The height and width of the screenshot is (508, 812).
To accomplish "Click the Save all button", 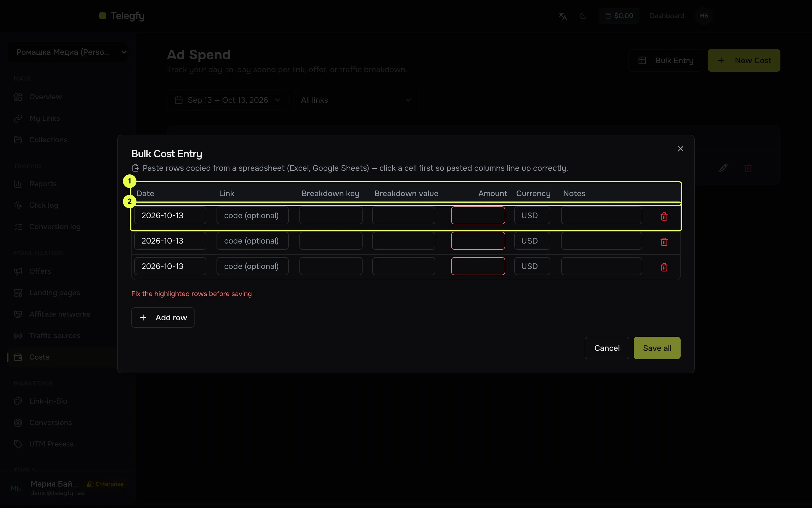I will [657, 348].
